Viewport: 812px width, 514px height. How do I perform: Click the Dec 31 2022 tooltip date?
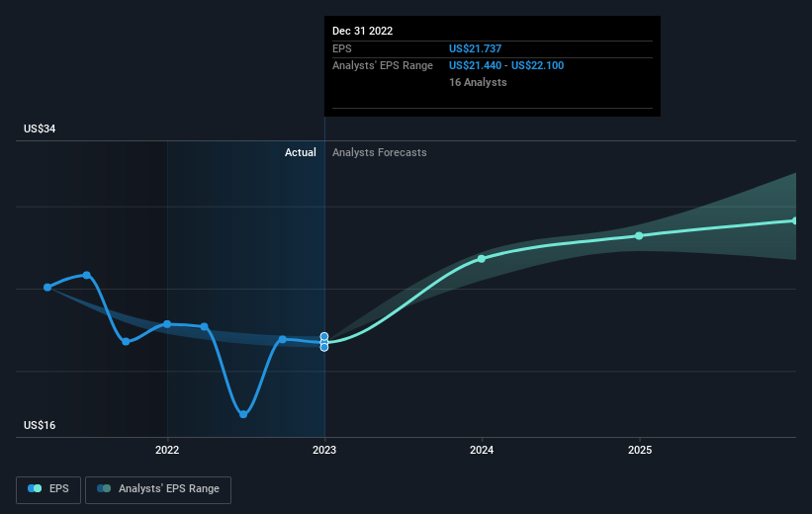363,31
